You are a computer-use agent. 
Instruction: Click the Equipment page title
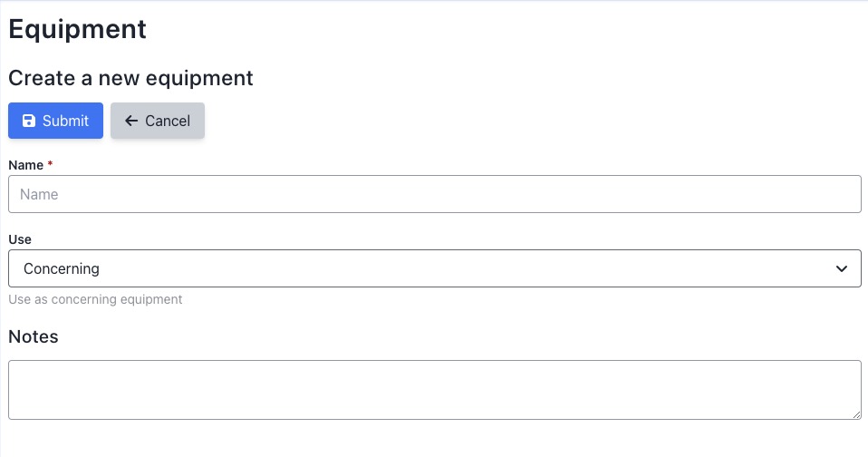(77, 28)
